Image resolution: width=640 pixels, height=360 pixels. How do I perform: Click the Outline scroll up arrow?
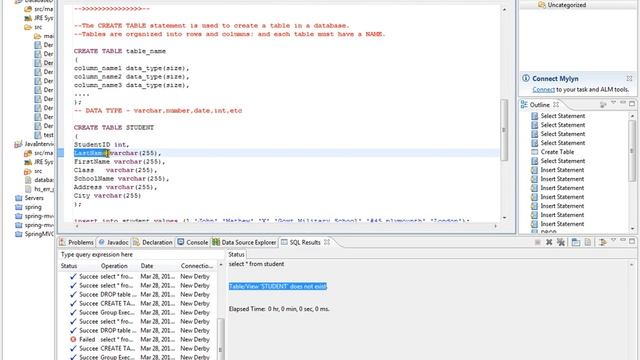click(x=632, y=116)
